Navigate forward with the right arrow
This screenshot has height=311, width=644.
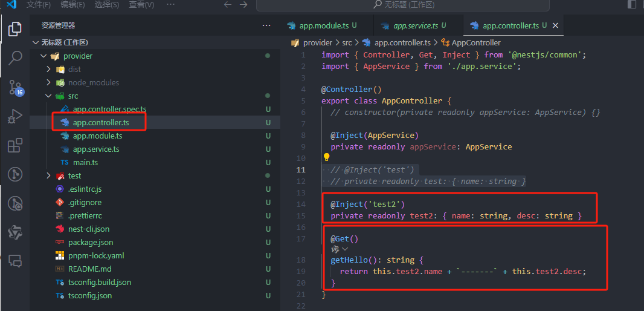click(x=243, y=4)
